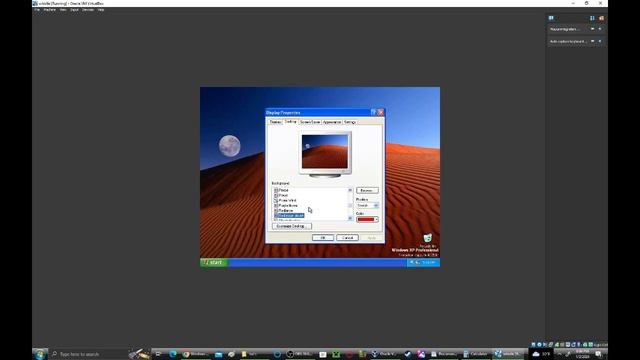Click the Mouse integration notification message

[564, 29]
